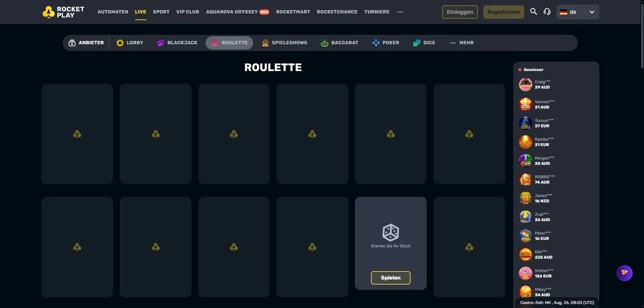Click Craig*** winner game avatar

[x=525, y=84]
